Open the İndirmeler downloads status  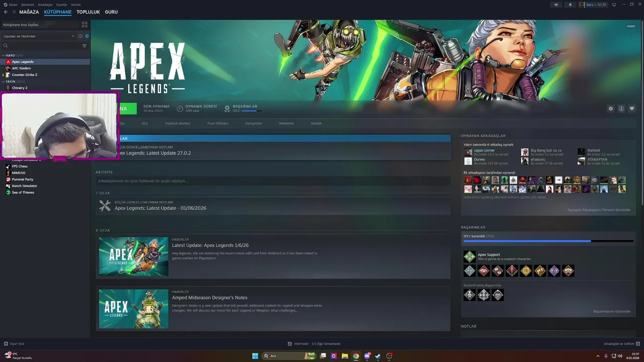[314, 344]
